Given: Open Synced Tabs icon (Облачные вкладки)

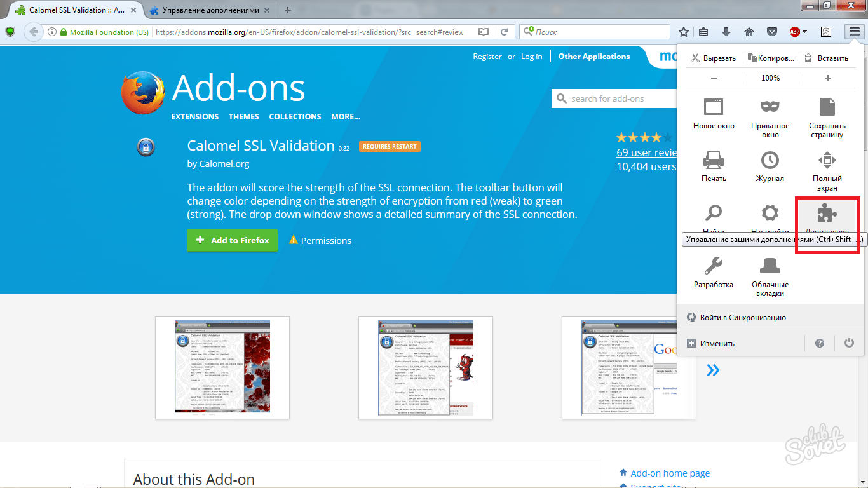Looking at the screenshot, I should [770, 266].
